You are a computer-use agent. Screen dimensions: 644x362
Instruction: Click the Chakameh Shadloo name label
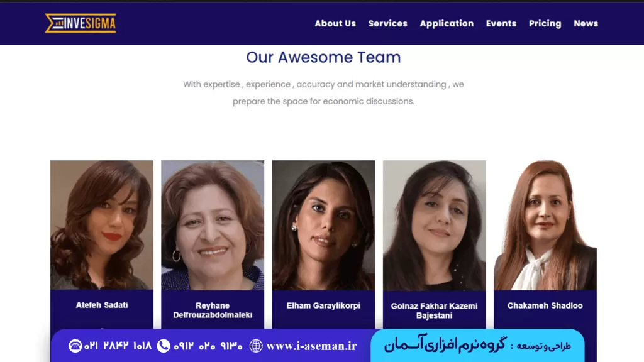(545, 305)
